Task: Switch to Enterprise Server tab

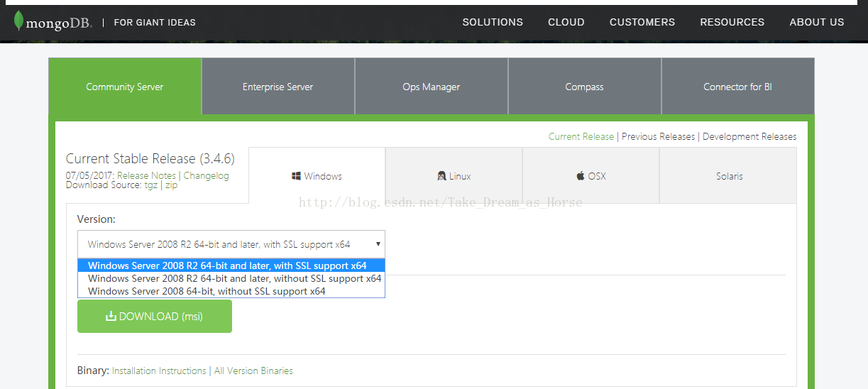Action: [278, 87]
